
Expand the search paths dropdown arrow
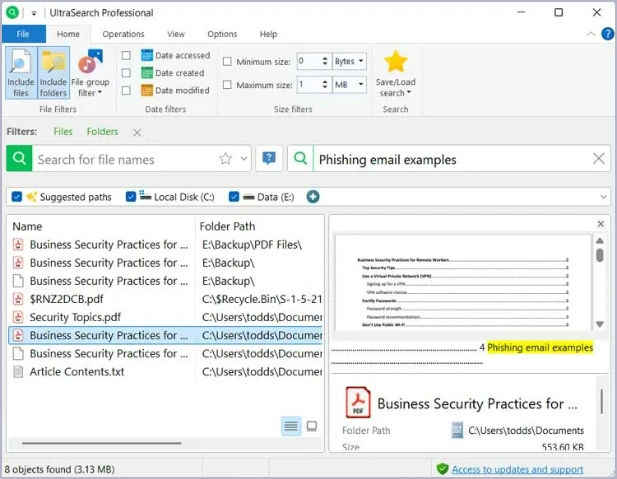[x=603, y=197]
